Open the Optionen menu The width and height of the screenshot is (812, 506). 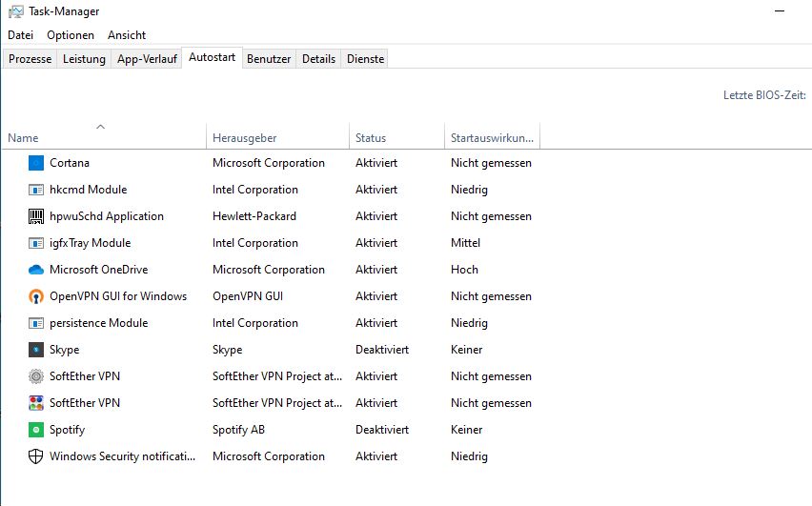[71, 35]
